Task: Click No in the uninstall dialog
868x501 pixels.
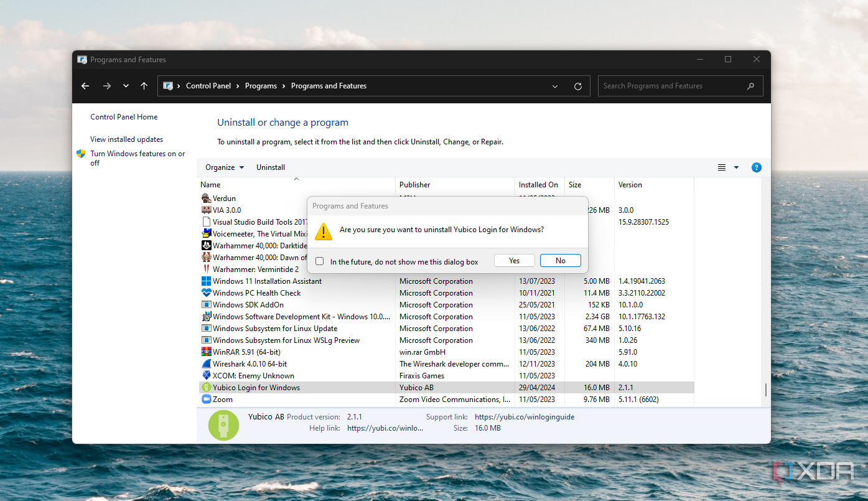Action: coord(561,261)
